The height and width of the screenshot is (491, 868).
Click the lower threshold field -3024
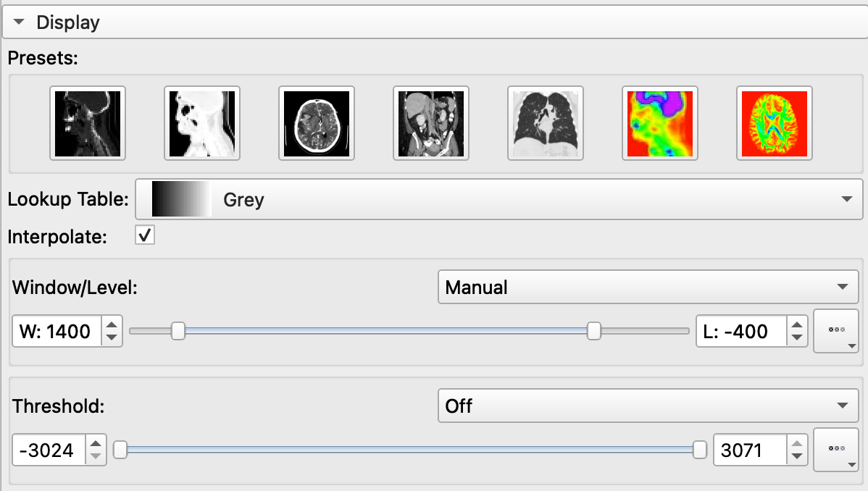tap(49, 450)
